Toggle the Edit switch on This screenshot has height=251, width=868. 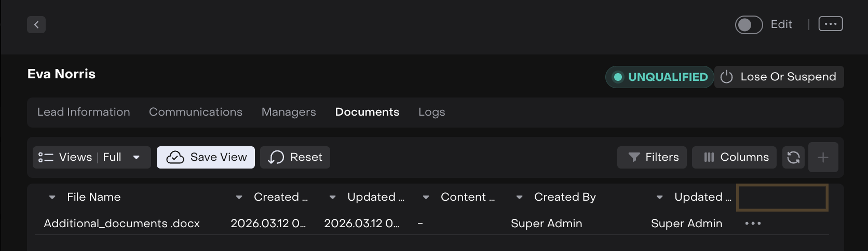[x=748, y=25]
